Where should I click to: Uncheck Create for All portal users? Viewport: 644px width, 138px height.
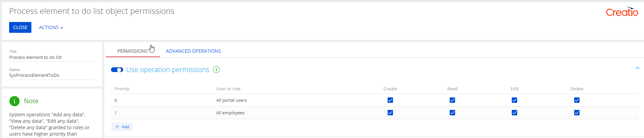(x=390, y=100)
